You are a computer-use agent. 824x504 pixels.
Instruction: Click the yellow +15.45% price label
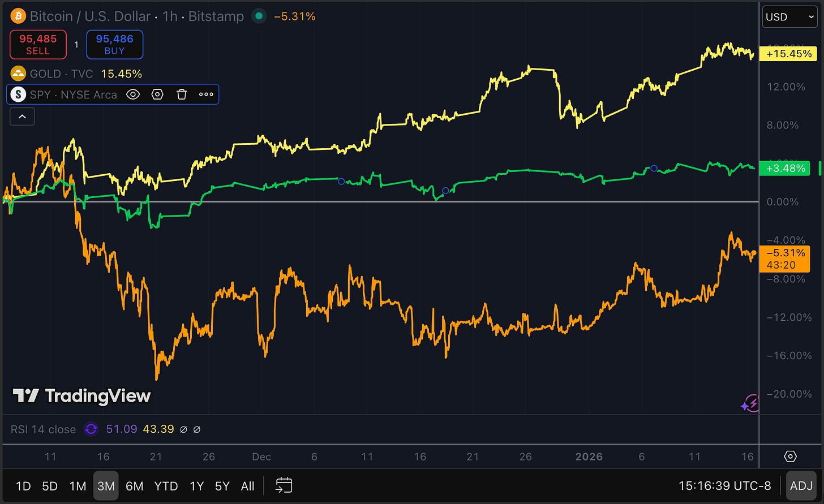tap(789, 54)
